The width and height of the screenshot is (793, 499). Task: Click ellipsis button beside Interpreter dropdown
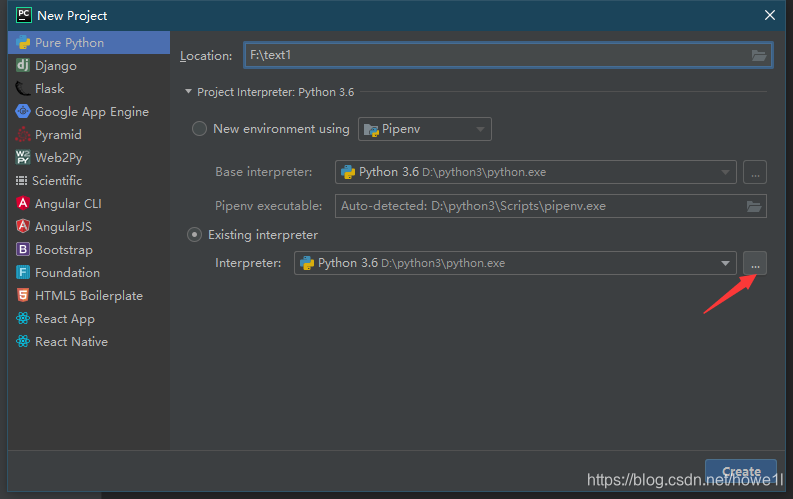pos(755,263)
